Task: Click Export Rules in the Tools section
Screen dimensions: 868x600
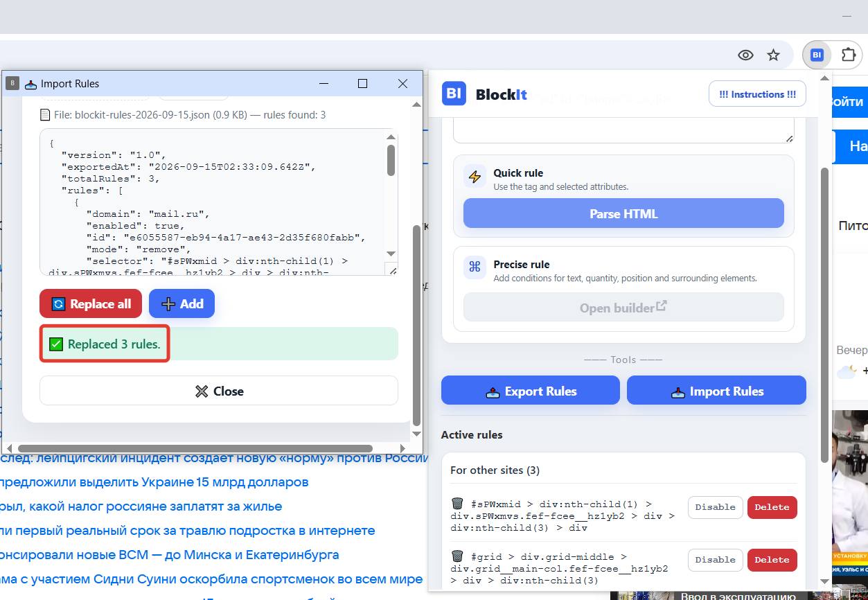Action: coord(531,390)
